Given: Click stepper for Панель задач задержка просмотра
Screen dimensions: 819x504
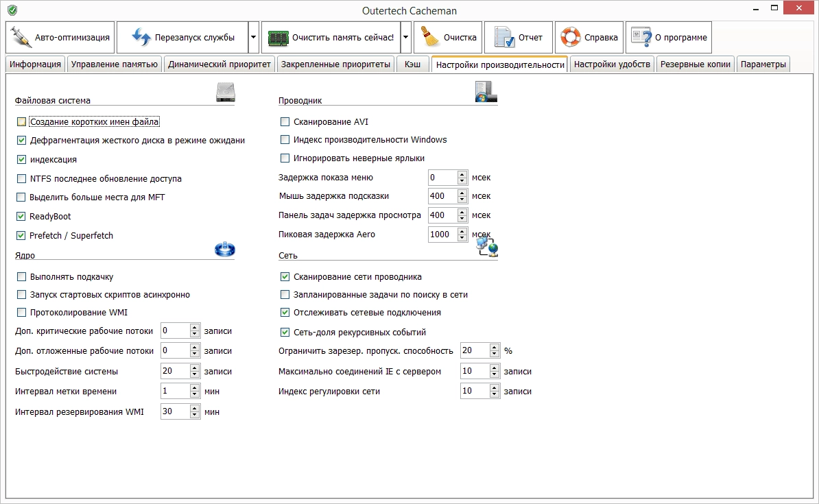Looking at the screenshot, I should [462, 215].
